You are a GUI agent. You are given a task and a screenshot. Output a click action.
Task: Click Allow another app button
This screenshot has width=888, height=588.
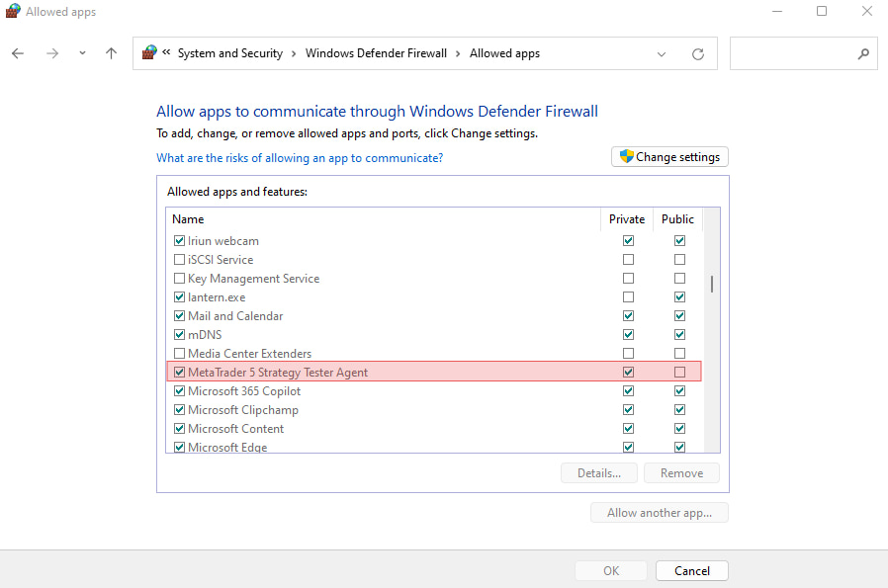click(660, 513)
